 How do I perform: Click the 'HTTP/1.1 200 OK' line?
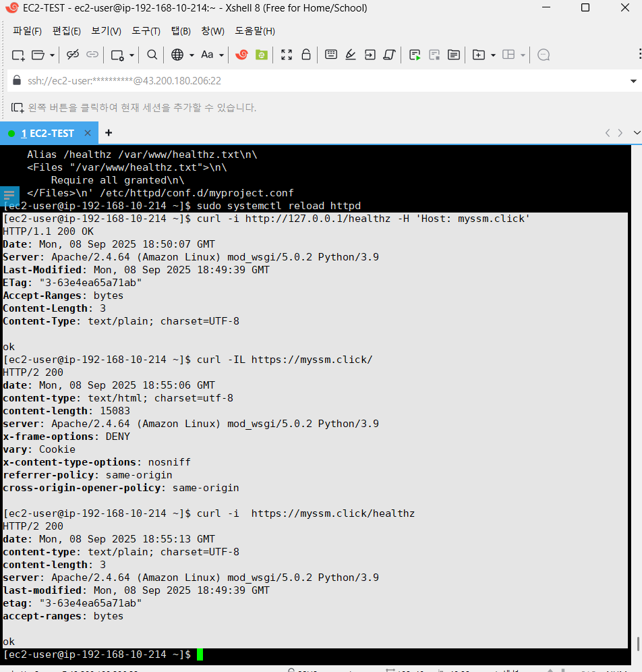(x=48, y=231)
